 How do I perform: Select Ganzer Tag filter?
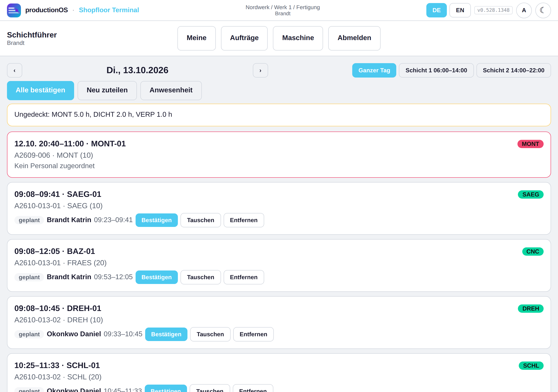click(374, 70)
